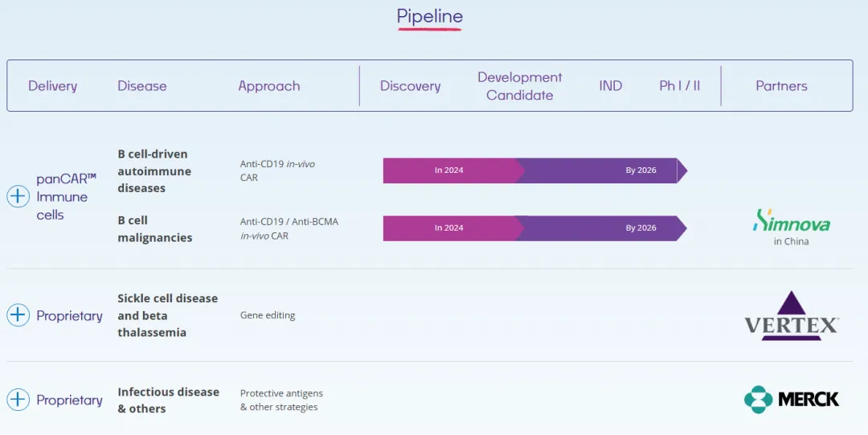The width and height of the screenshot is (868, 435).
Task: Click the Disease column header
Action: [142, 86]
